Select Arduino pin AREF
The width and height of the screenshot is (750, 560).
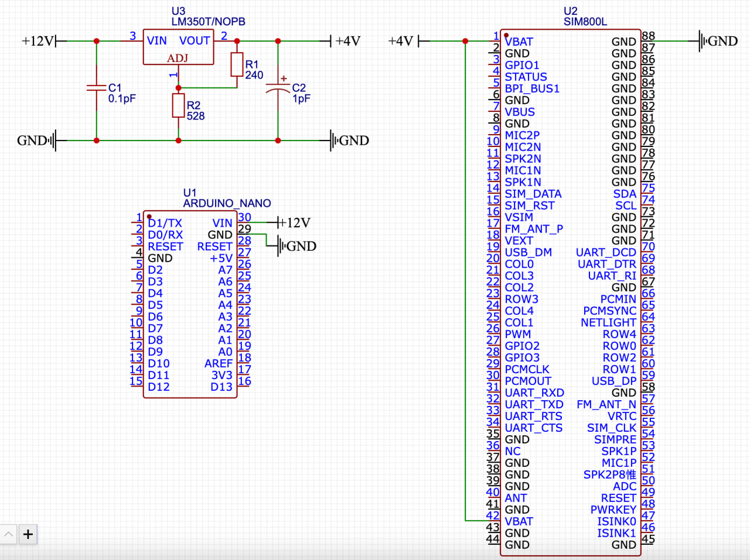(219, 364)
